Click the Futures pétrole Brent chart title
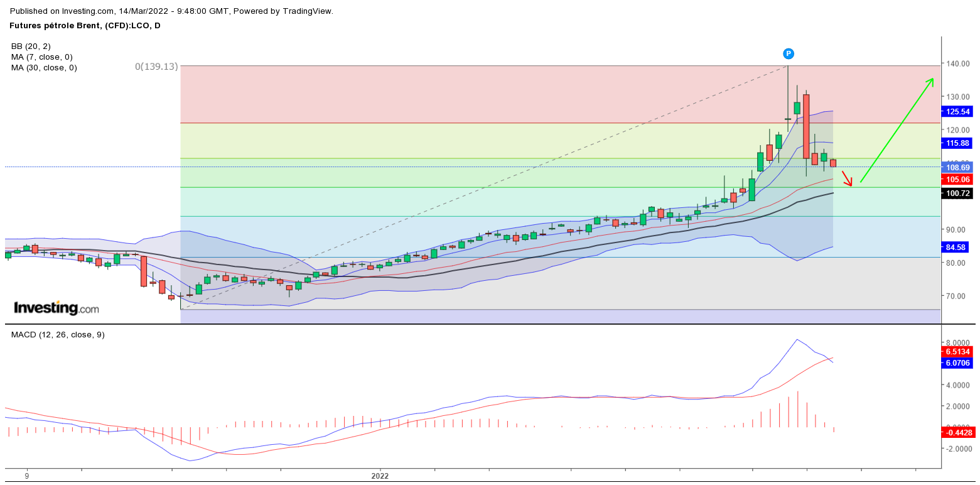The image size is (980, 485). (x=85, y=25)
